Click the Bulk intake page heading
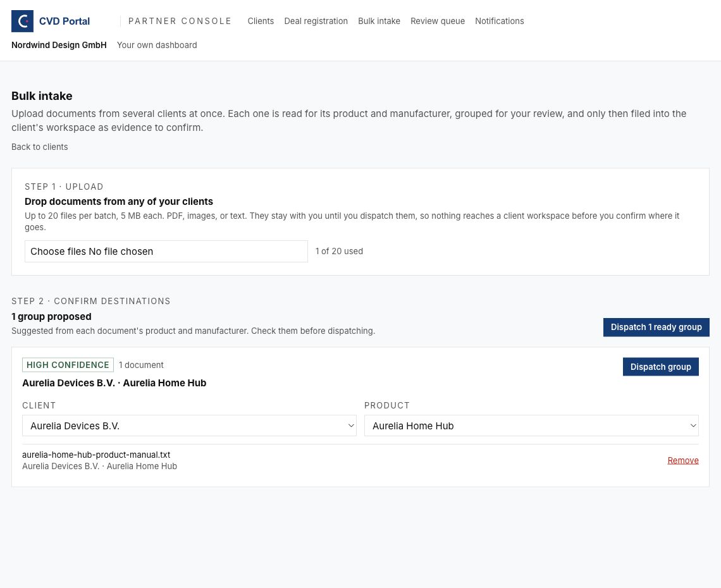 coord(42,96)
